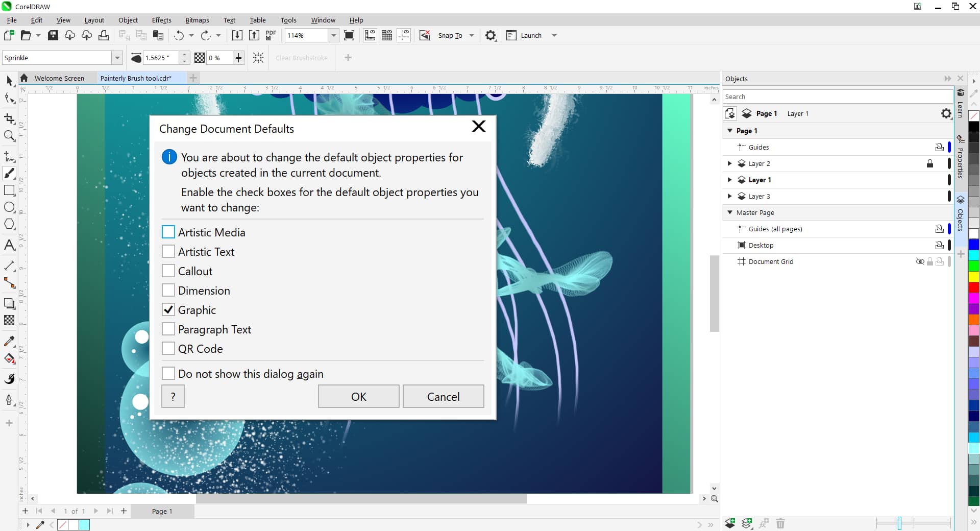Open the Sprinkle brush dropdown

(x=117, y=58)
